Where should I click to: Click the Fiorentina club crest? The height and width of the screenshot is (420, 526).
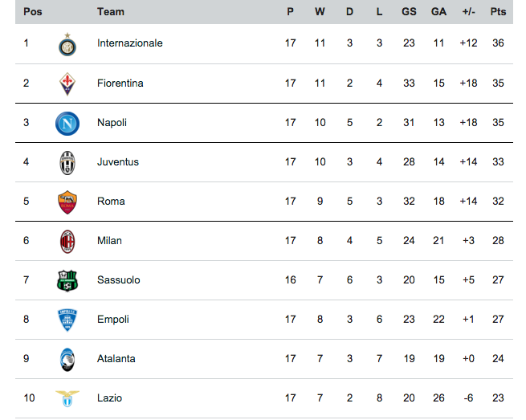coord(67,84)
